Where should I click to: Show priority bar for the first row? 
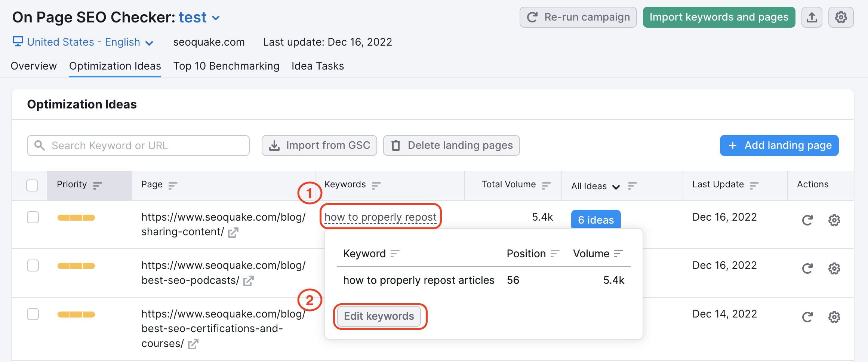(76, 217)
